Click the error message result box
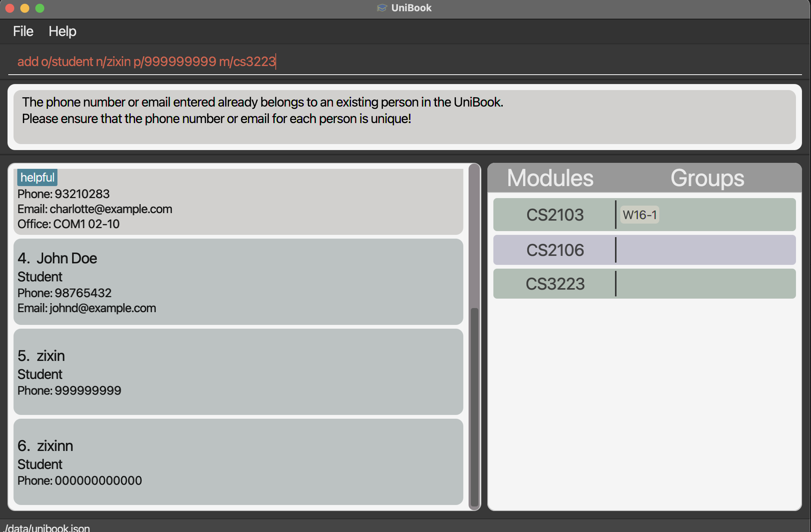 (405, 117)
